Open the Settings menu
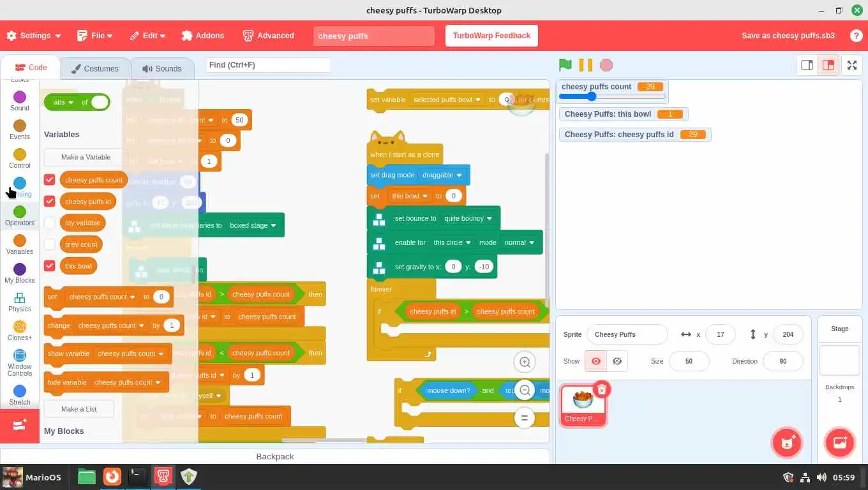This screenshot has height=490, width=868. (x=34, y=36)
